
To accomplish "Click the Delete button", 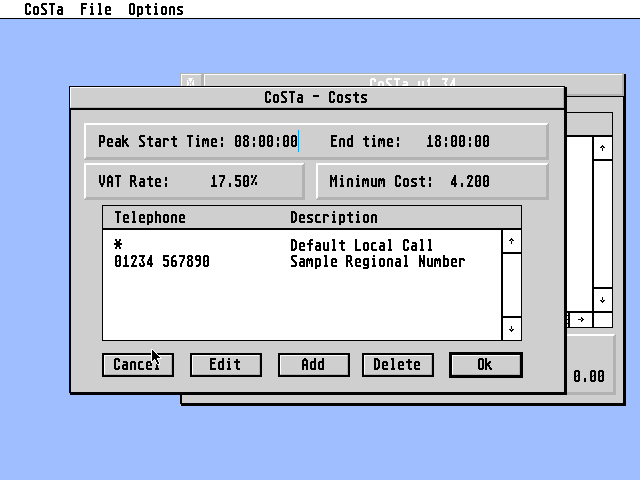I will pyautogui.click(x=398, y=364).
